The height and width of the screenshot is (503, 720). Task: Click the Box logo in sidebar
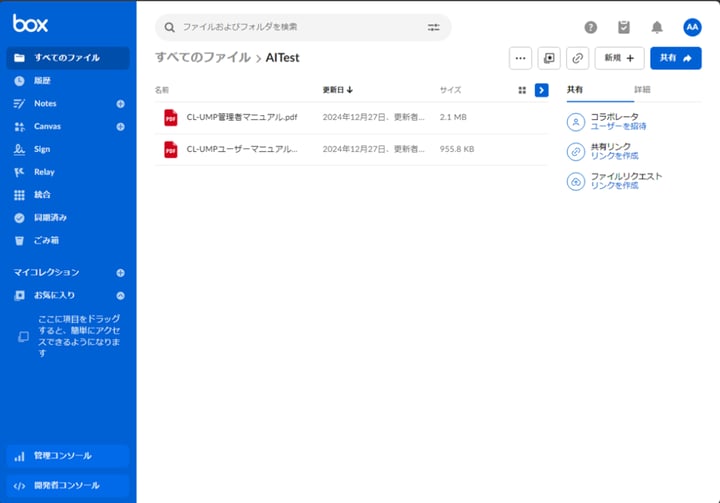30,23
